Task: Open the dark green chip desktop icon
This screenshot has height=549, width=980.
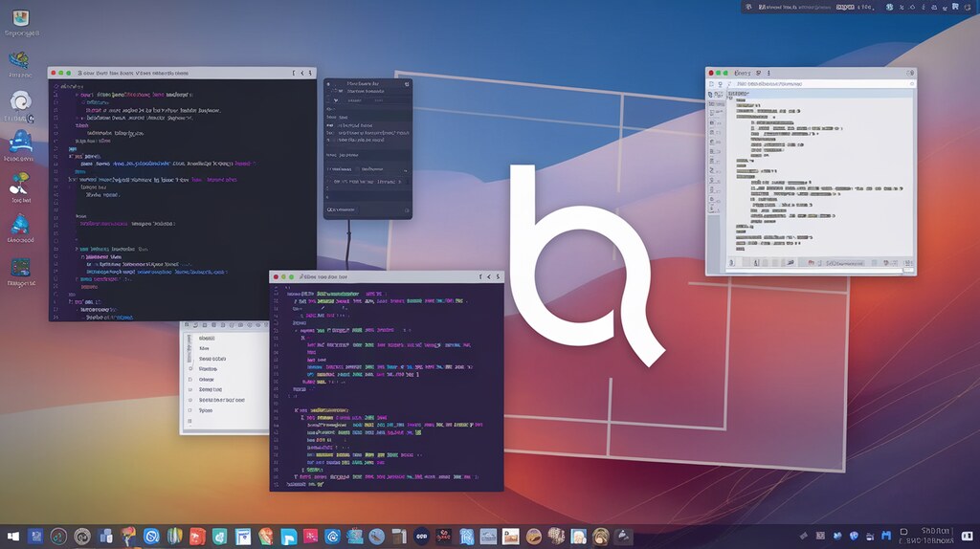Action: coord(21,267)
